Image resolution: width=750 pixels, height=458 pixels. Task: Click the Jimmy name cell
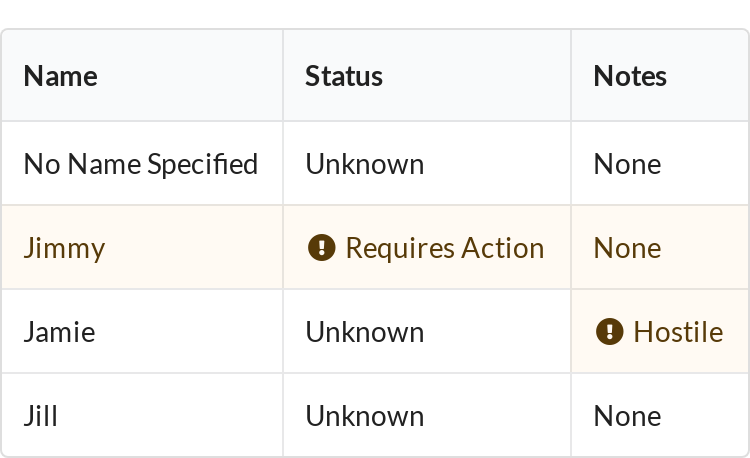142,248
